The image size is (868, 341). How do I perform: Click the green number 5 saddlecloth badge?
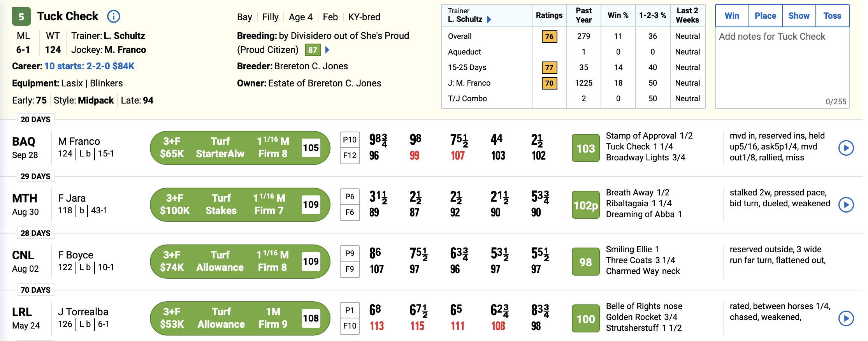click(x=21, y=17)
